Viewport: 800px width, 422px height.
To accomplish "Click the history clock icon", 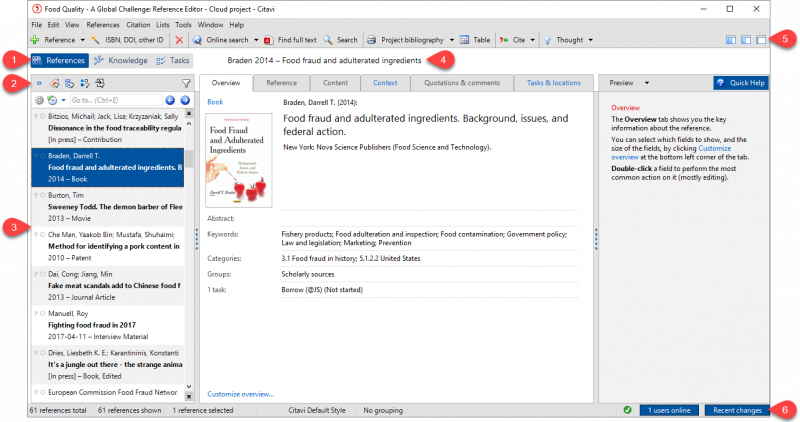I will point(52,100).
